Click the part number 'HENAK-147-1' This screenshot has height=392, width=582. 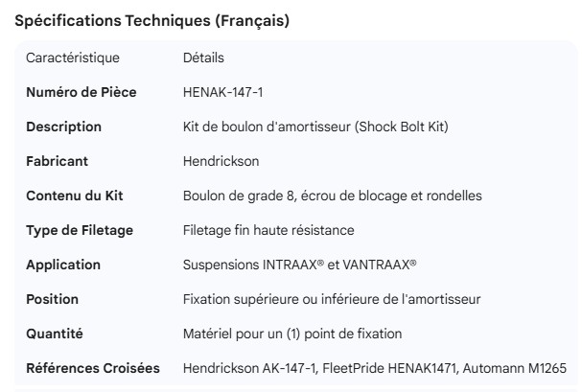coord(222,93)
